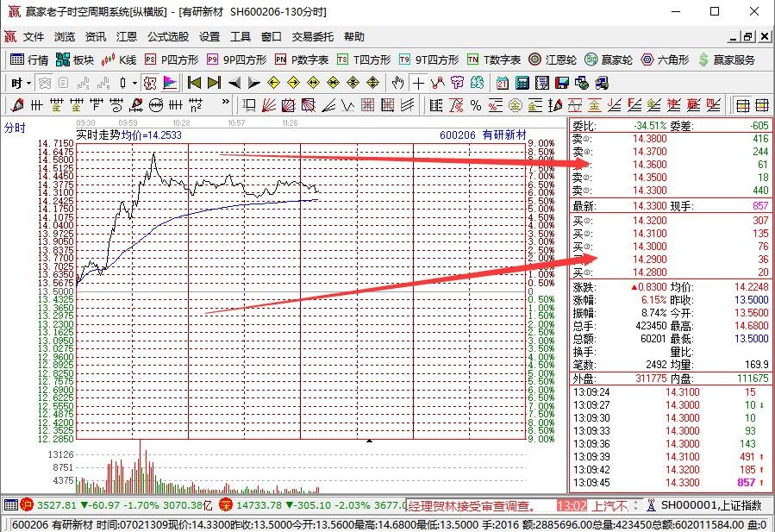Open the T四方形 tool
Screen dimensions: 775x532
pos(364,59)
